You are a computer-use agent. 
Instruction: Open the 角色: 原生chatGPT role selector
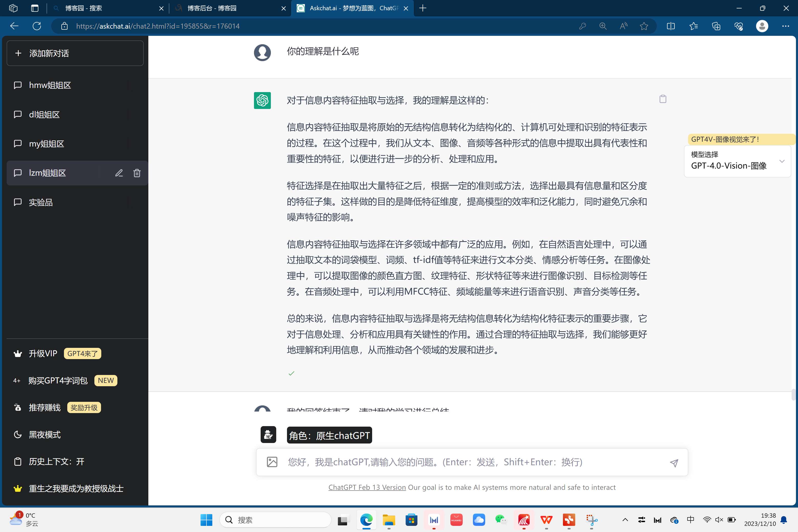click(329, 435)
